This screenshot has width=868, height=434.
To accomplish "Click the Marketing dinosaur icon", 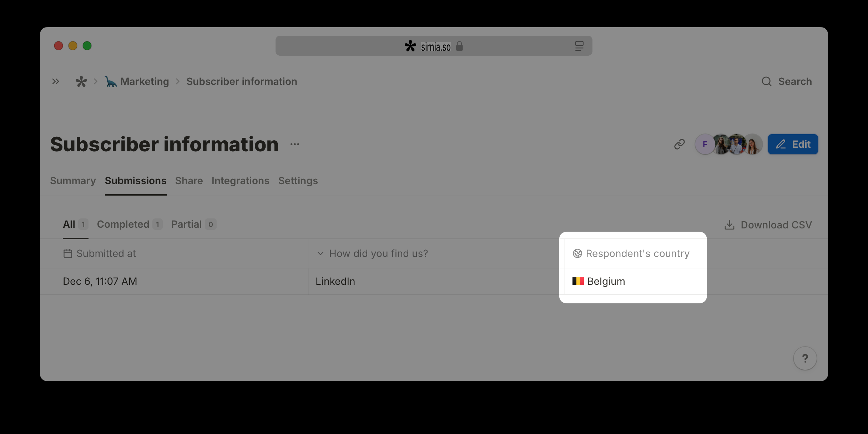I will coord(111,81).
